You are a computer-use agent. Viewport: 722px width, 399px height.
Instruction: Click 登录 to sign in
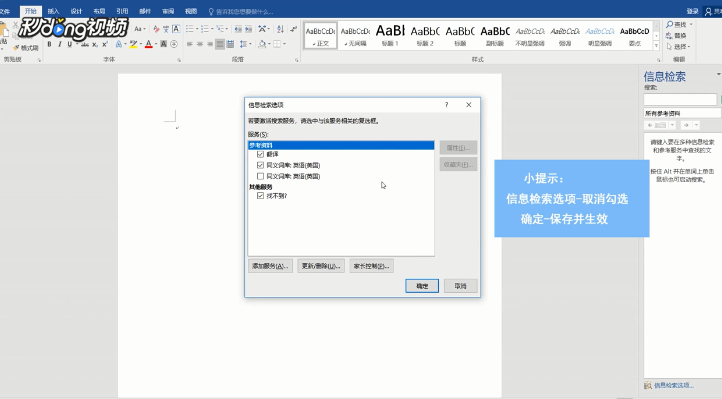pyautogui.click(x=693, y=11)
